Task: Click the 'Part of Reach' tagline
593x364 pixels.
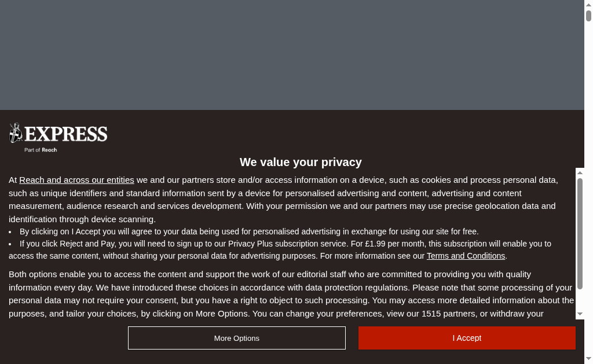Action: point(41,150)
